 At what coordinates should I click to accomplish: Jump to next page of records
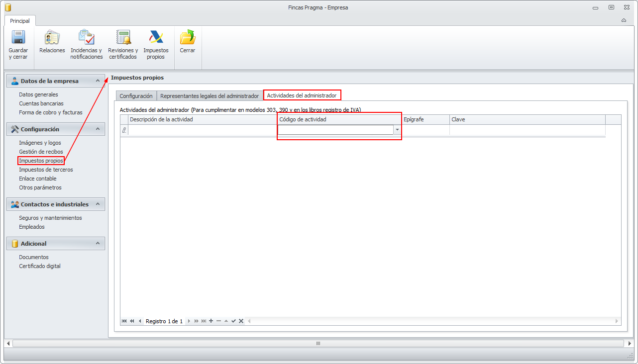point(196,321)
